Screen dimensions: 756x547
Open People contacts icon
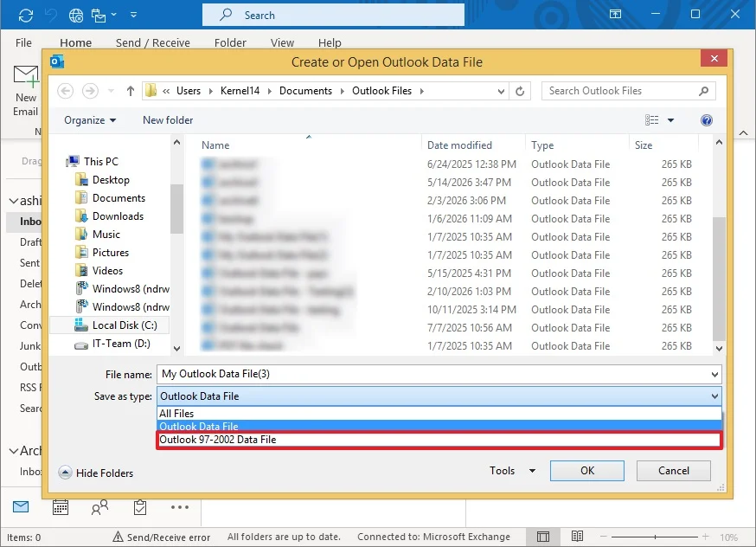coord(99,507)
